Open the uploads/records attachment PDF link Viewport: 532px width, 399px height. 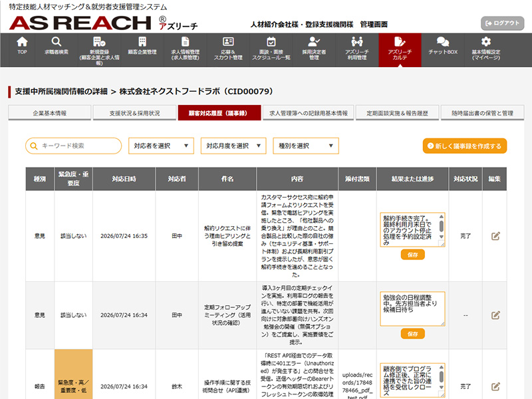coord(357,386)
